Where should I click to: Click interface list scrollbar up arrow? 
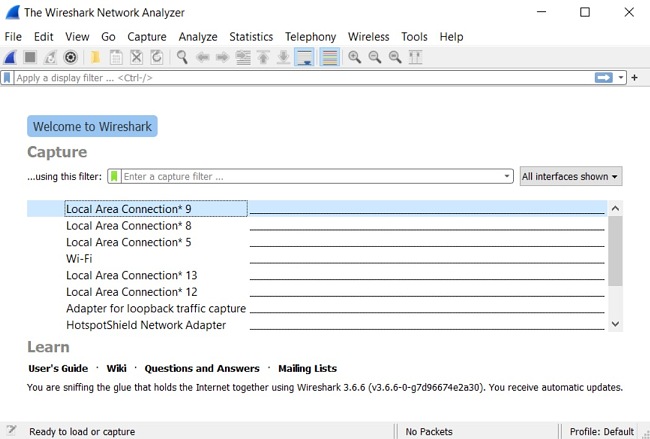[616, 209]
